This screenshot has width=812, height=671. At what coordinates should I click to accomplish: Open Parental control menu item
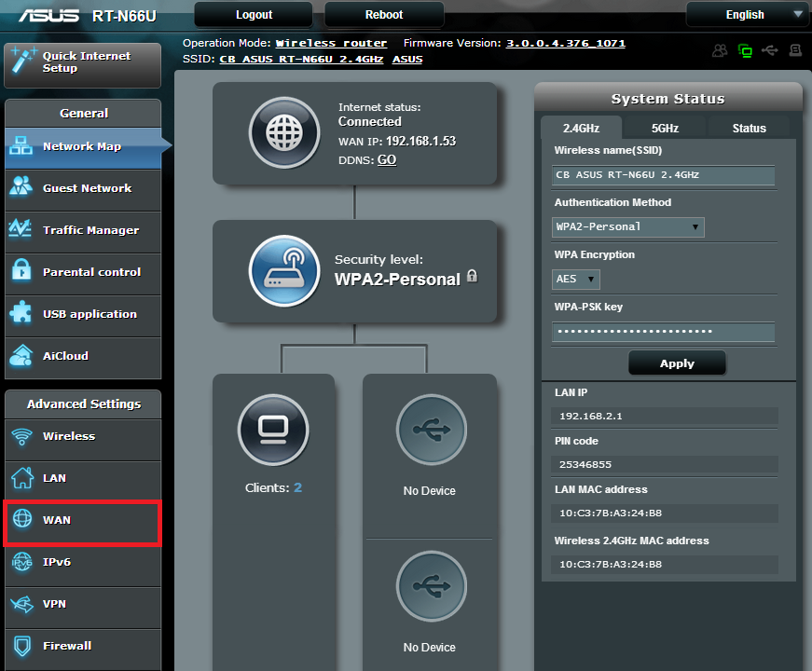(83, 272)
